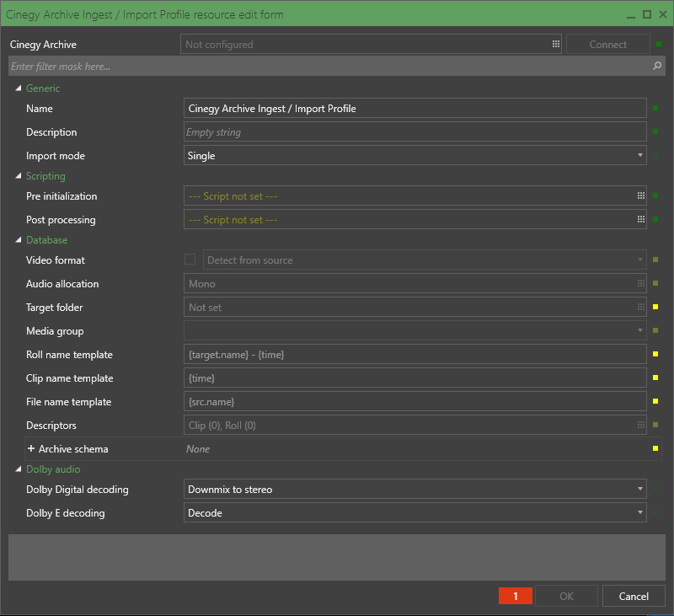Click the Archive schema None value
The image size is (674, 616).
(198, 449)
